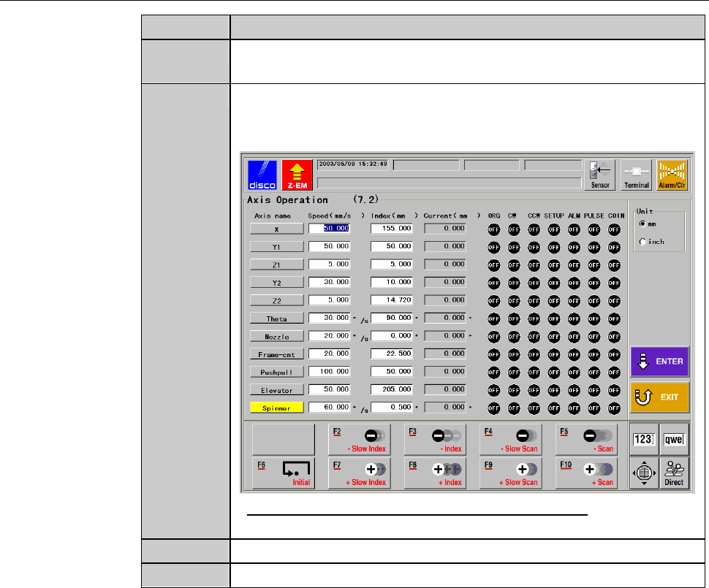Click the Y1 speed field
709x588 pixels.
(x=329, y=246)
